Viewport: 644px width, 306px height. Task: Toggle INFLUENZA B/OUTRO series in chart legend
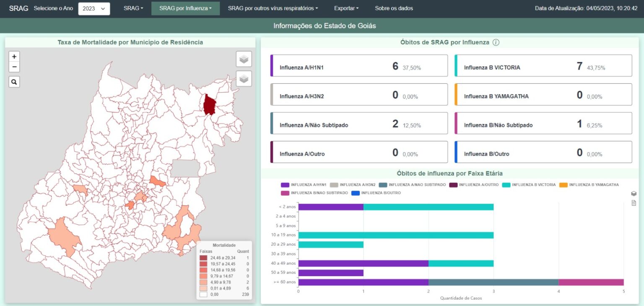(376, 193)
